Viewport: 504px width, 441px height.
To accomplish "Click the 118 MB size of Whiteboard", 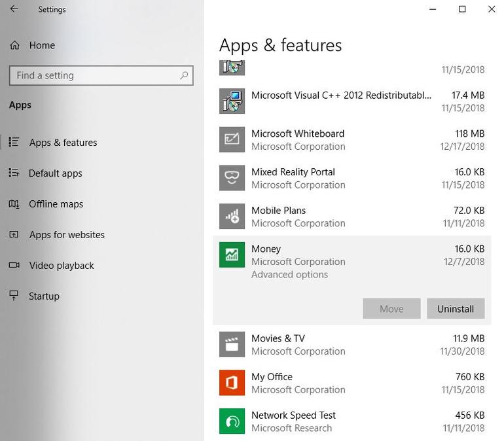I will coord(469,133).
